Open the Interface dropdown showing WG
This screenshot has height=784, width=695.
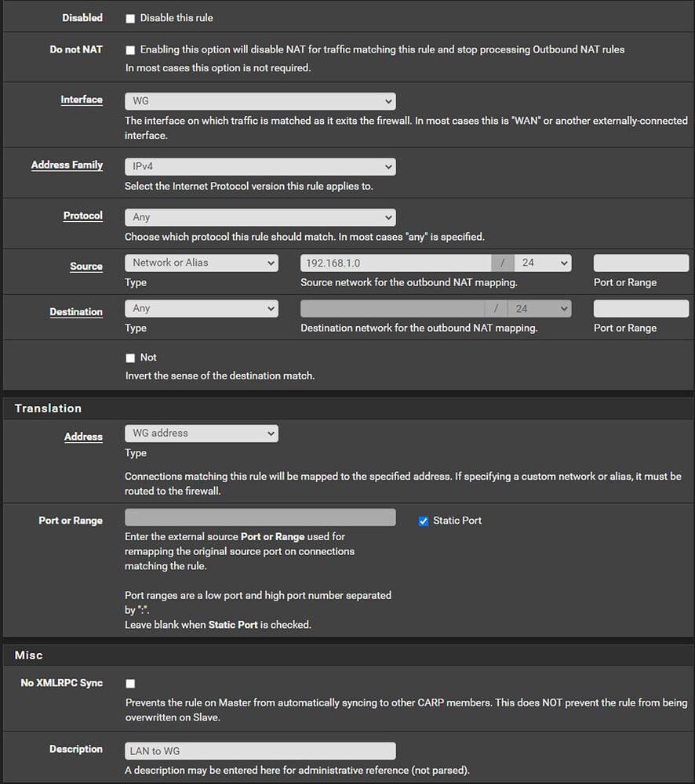(x=259, y=100)
